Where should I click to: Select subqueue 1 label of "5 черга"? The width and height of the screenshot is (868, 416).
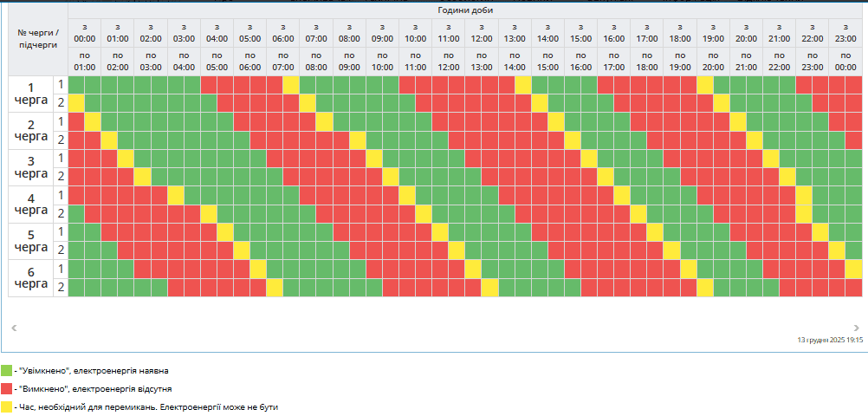tap(61, 231)
